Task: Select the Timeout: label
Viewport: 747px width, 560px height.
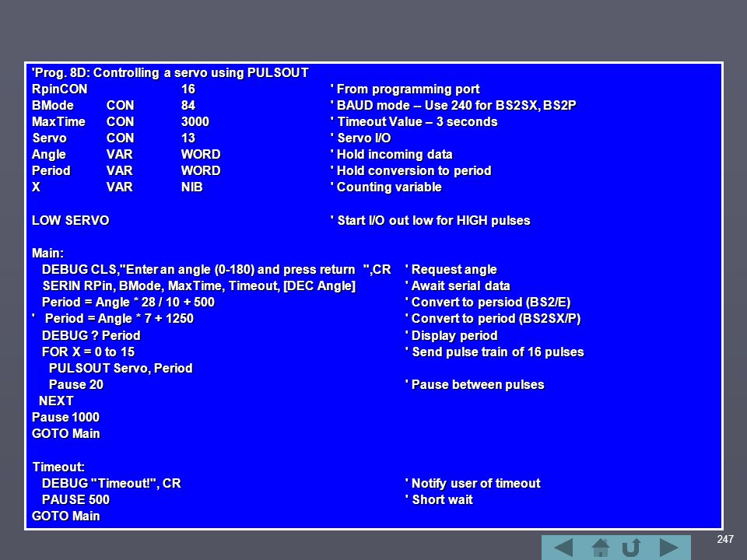Action: pos(58,467)
